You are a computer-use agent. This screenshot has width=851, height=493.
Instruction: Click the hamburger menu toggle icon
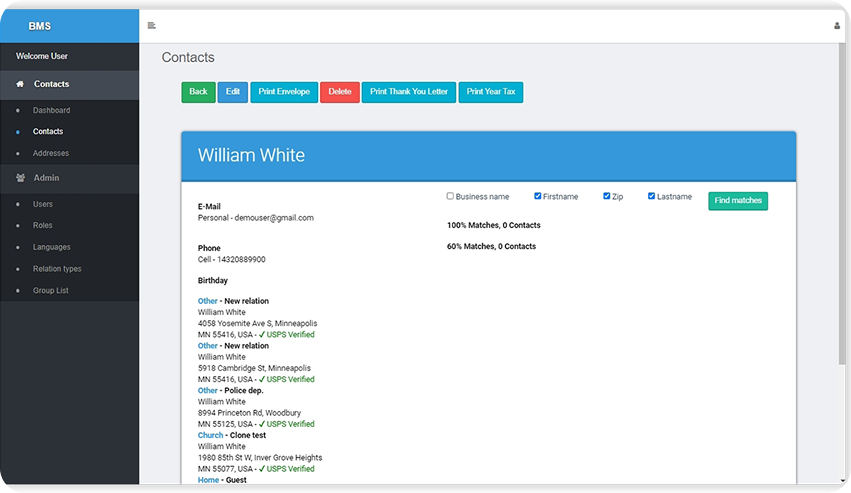tap(151, 25)
